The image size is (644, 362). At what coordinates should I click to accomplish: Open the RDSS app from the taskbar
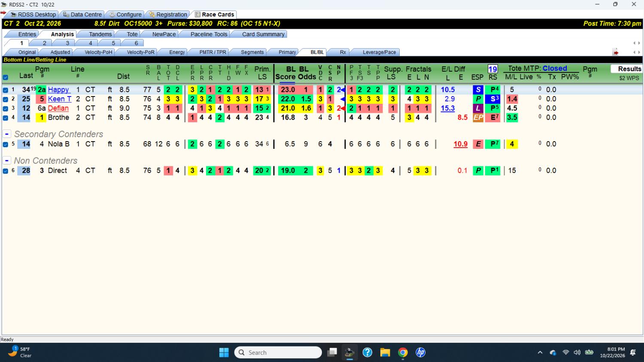click(x=349, y=353)
